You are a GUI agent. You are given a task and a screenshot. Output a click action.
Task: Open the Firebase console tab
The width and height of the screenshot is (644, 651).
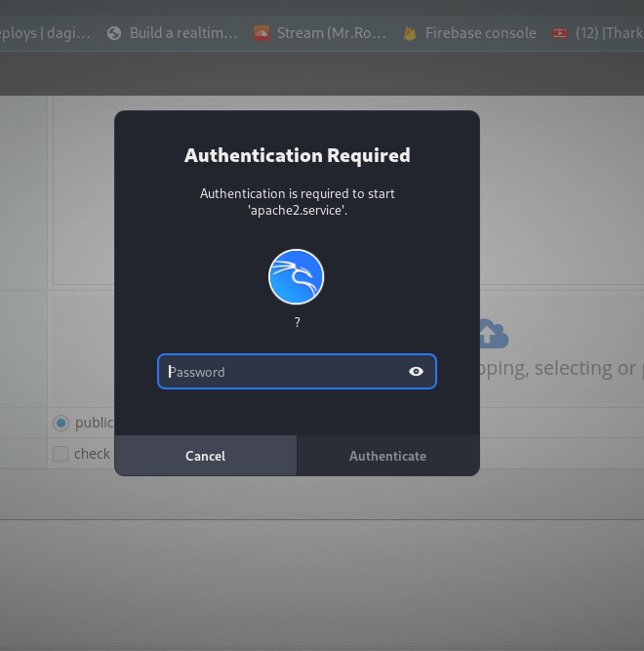[x=480, y=33]
